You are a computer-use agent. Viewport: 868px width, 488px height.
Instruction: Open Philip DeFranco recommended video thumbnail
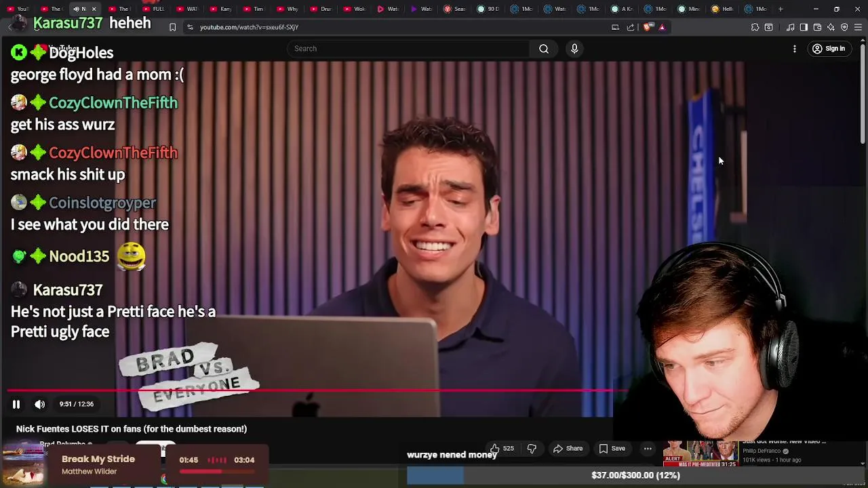[700, 453]
